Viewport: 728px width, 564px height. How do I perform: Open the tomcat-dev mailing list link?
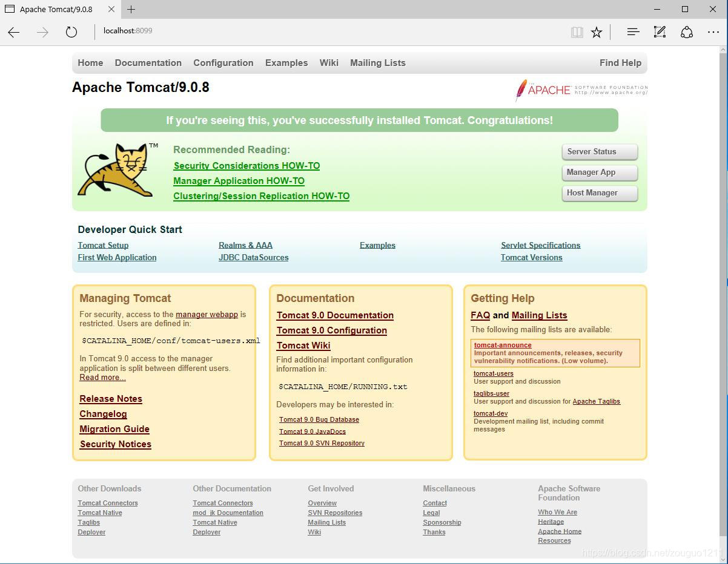click(491, 413)
